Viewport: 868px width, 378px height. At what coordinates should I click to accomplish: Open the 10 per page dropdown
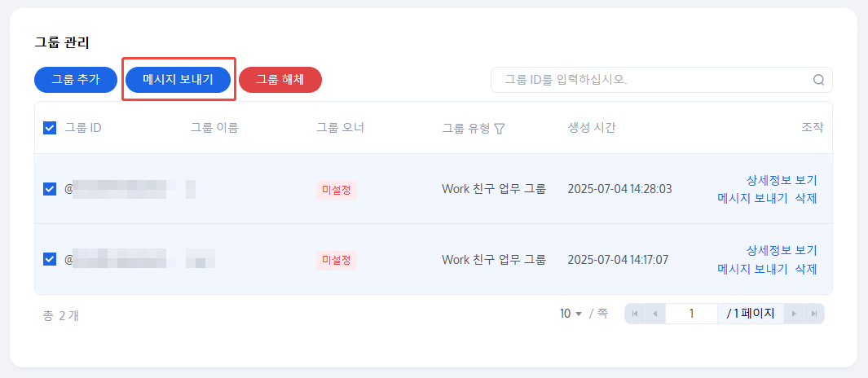tap(571, 314)
